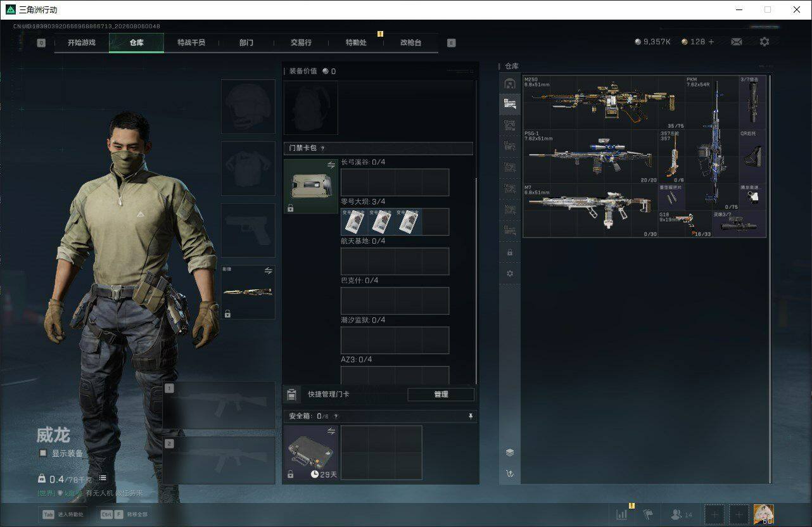The height and width of the screenshot is (527, 812).
Task: Select the G18 pistol in warehouse
Action: 685,224
